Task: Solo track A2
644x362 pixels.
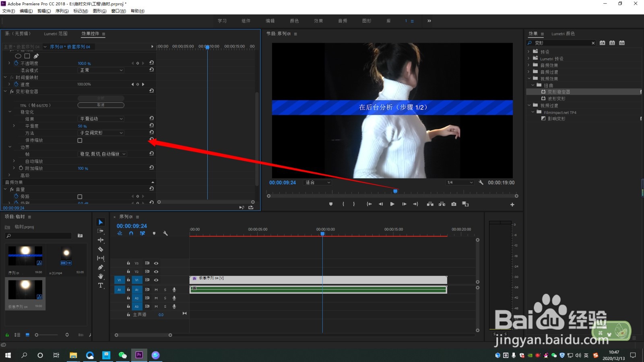Action: pyautogui.click(x=165, y=298)
